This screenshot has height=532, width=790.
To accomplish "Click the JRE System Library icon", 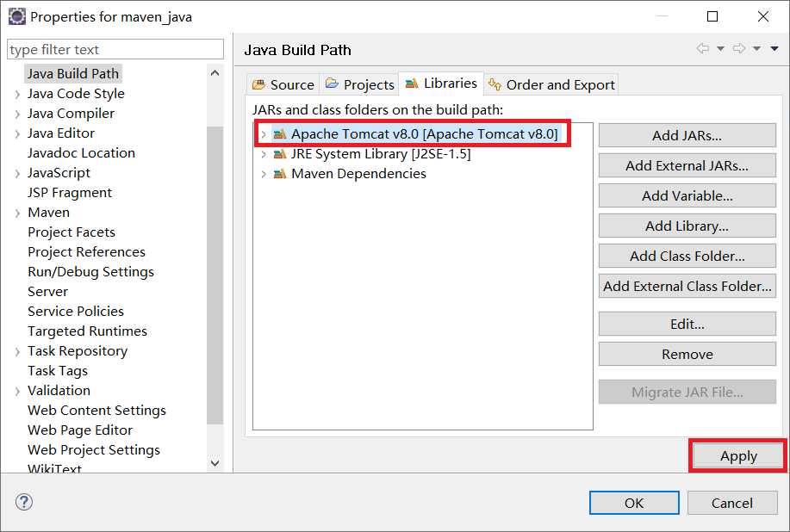I will tap(280, 154).
